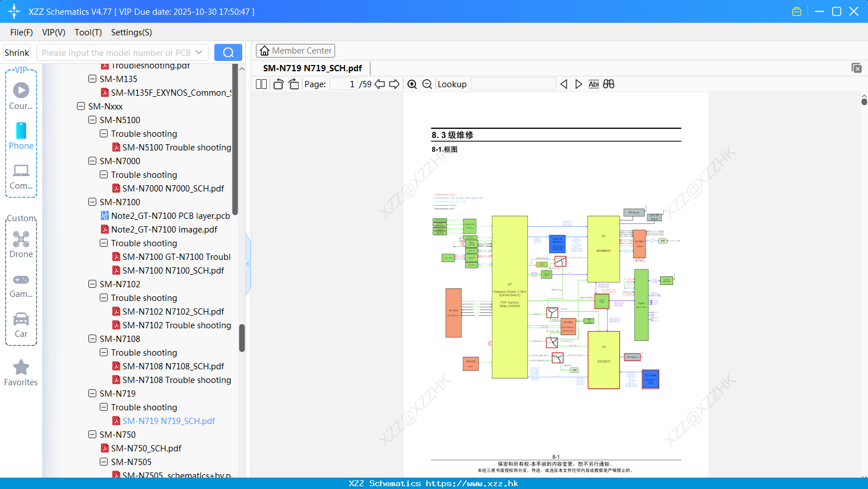Select the Game console category
The image size is (868, 489).
pyautogui.click(x=21, y=286)
